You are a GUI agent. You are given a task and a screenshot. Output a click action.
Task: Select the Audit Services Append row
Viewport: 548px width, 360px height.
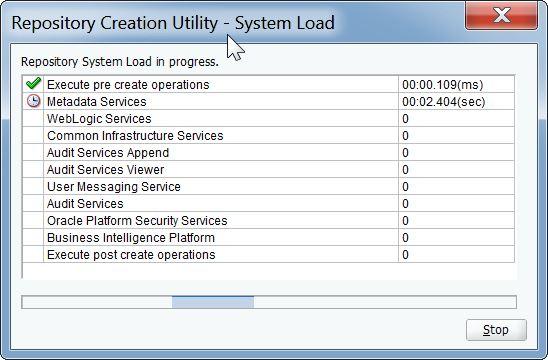pyautogui.click(x=268, y=152)
